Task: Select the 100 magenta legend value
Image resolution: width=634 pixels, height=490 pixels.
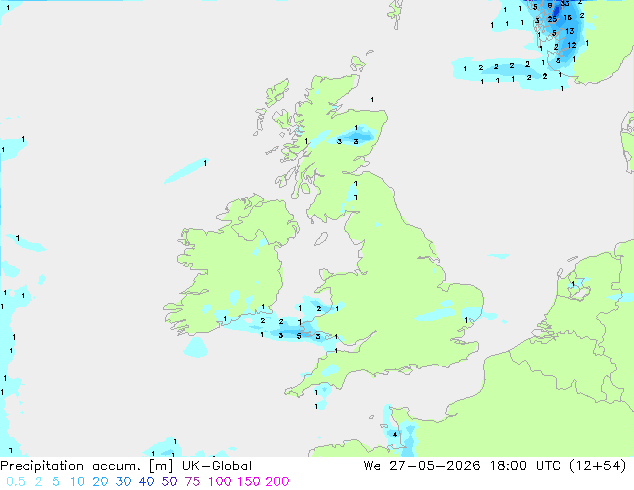Action: click(x=220, y=482)
